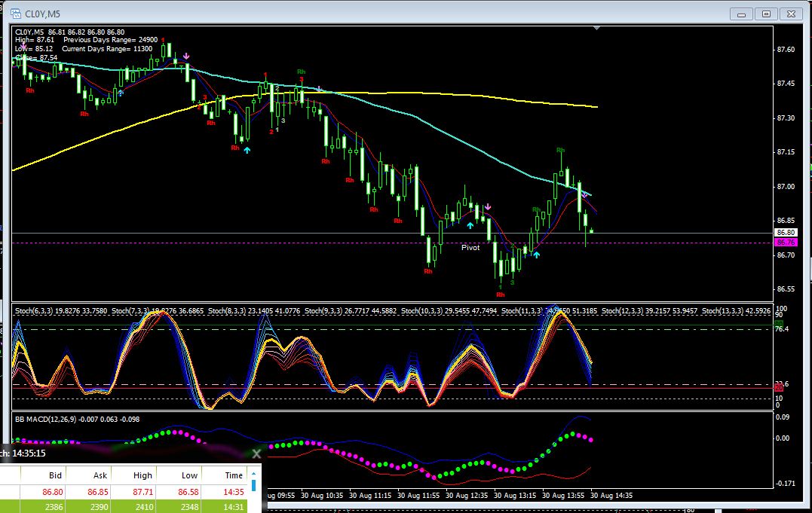Select the Time column header
Screen dimensions: 812x513
click(x=234, y=475)
